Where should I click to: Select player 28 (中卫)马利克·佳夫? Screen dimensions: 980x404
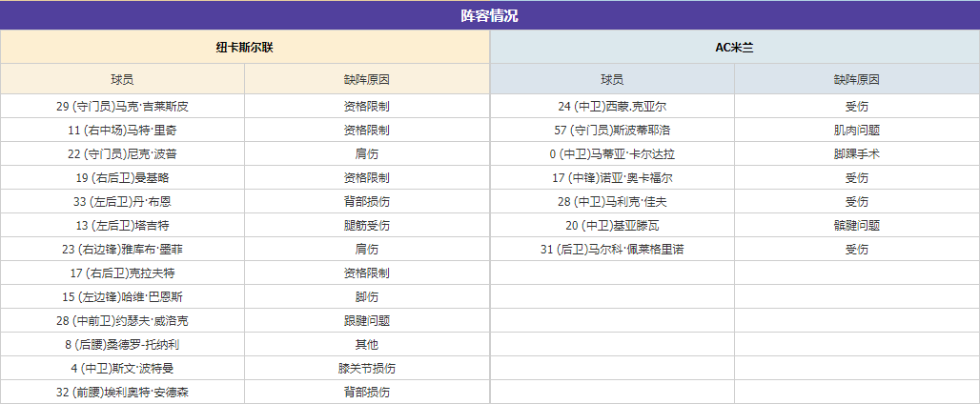(x=612, y=202)
